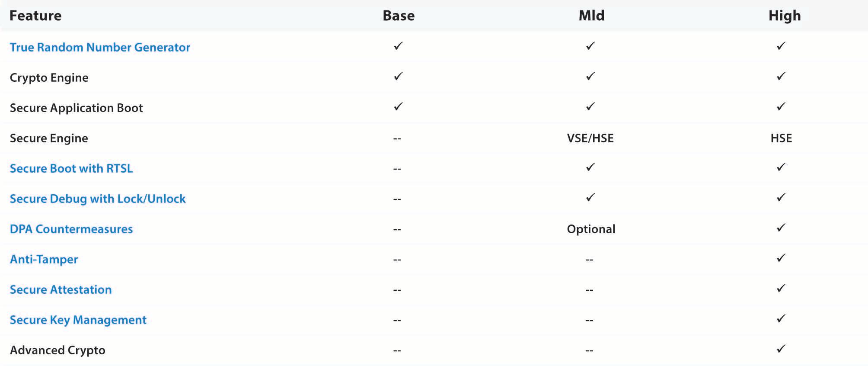Open the True Random Number Generator link
Image resolution: width=868 pixels, height=366 pixels.
coord(100,47)
